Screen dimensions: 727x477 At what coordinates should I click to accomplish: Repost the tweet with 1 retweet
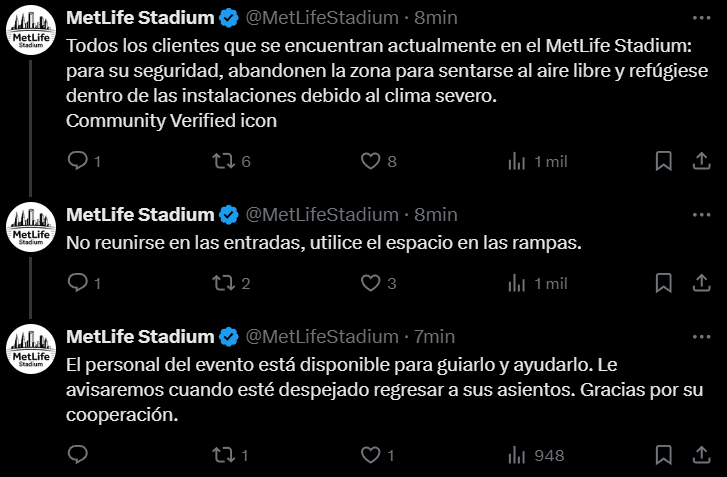tap(225, 455)
